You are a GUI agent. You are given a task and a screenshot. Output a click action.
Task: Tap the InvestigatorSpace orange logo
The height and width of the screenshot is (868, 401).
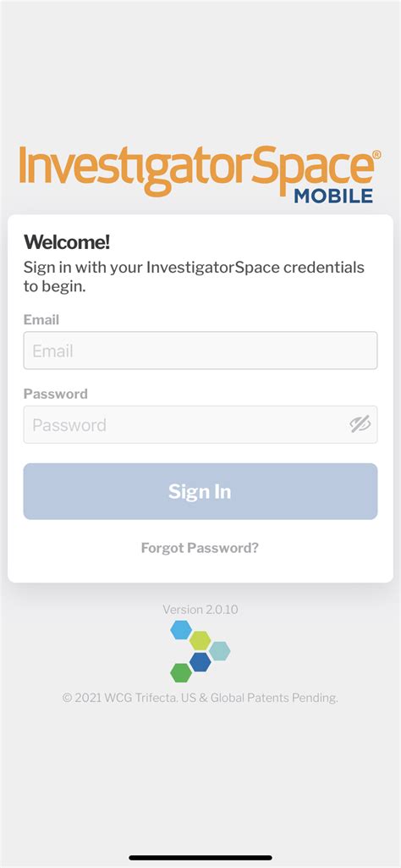[x=200, y=172]
